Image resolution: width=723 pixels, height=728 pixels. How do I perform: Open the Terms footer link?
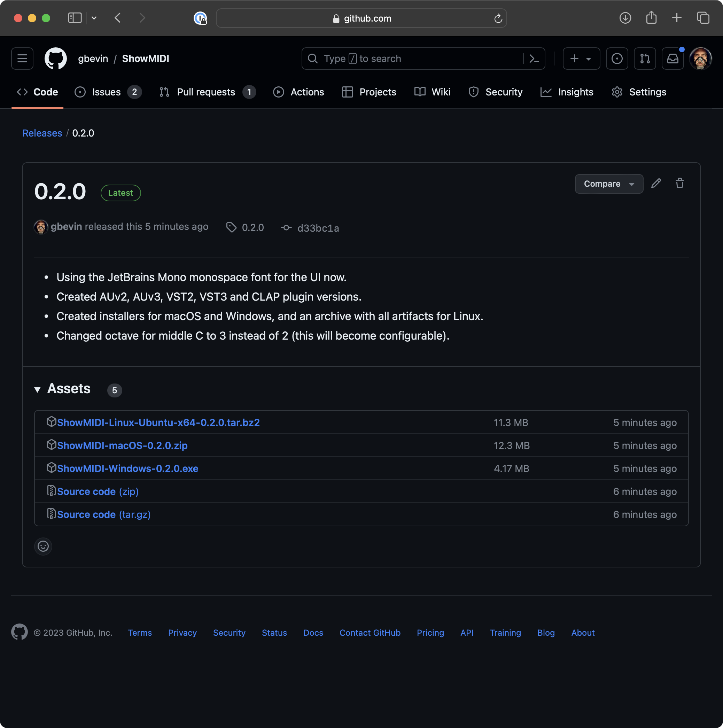(140, 632)
